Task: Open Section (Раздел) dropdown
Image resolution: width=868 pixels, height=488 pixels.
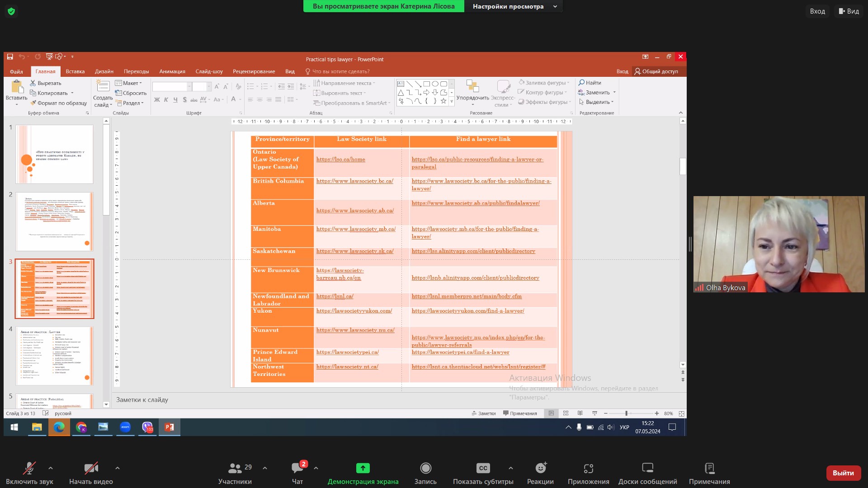Action: pyautogui.click(x=129, y=103)
